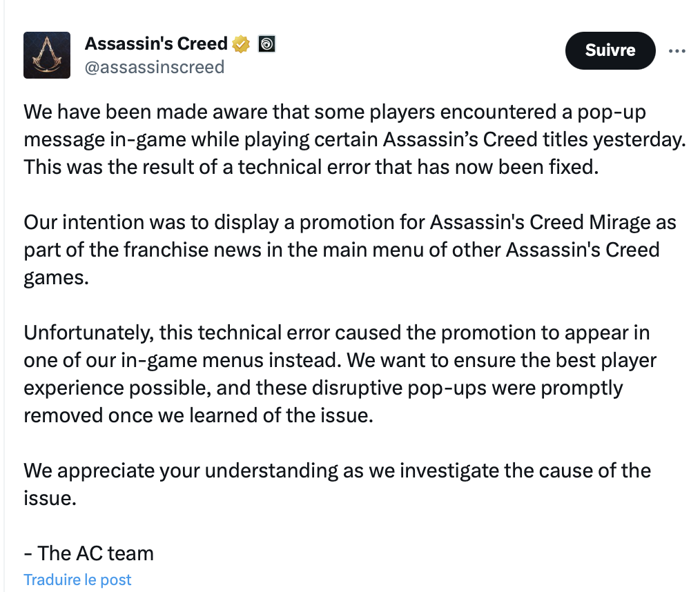The height and width of the screenshot is (592, 700).
Task: Click the Ubisoft affiliation badge icon
Action: coord(266,44)
